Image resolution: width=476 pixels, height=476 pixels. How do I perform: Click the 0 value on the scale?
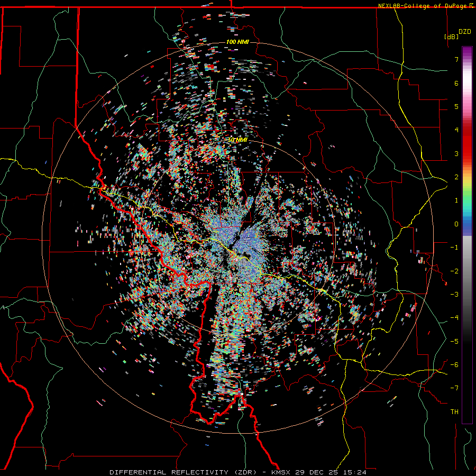click(x=456, y=224)
